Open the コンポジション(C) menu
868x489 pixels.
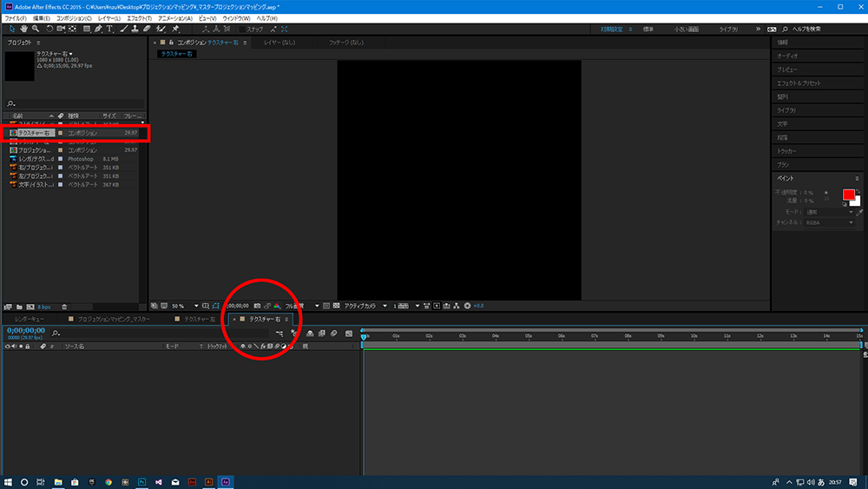point(74,18)
